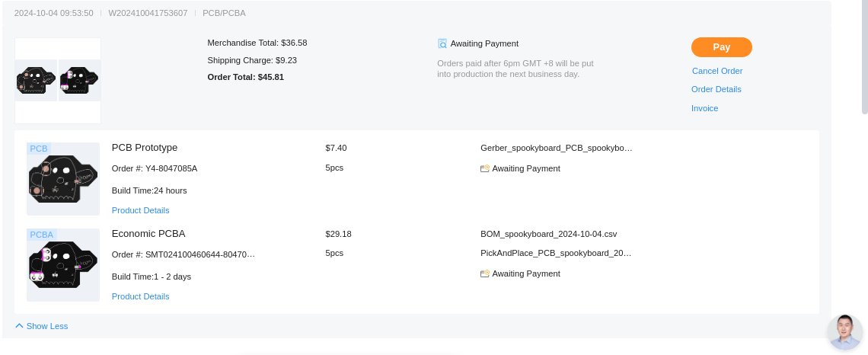This screenshot has height=355, width=868.
Task: Click the Economic PCBA ghost board thumbnail
Action: pos(63,265)
